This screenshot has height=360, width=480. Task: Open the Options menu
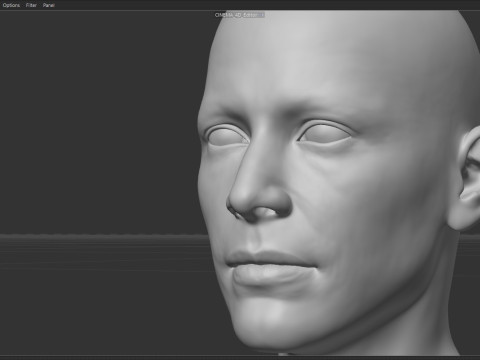pyautogui.click(x=11, y=5)
